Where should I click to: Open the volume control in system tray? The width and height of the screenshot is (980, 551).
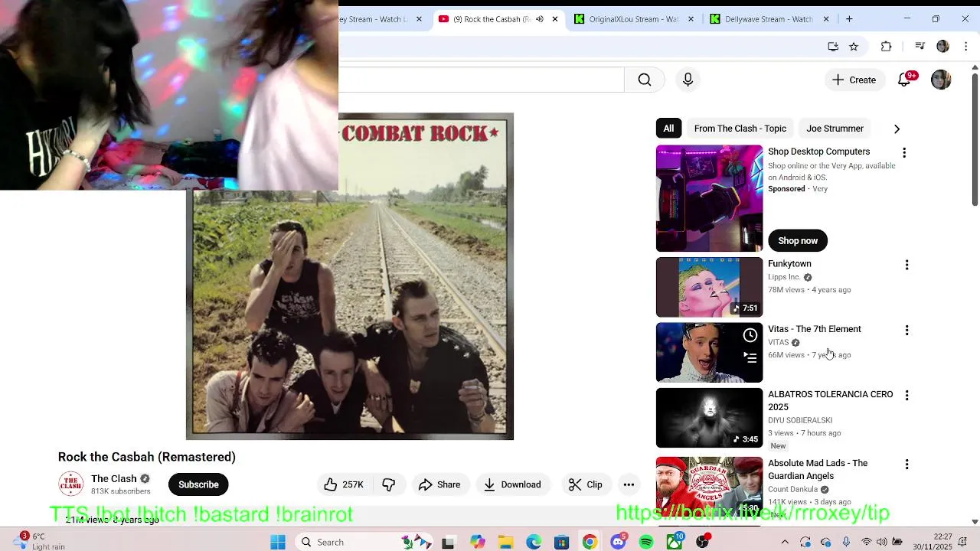(x=882, y=542)
